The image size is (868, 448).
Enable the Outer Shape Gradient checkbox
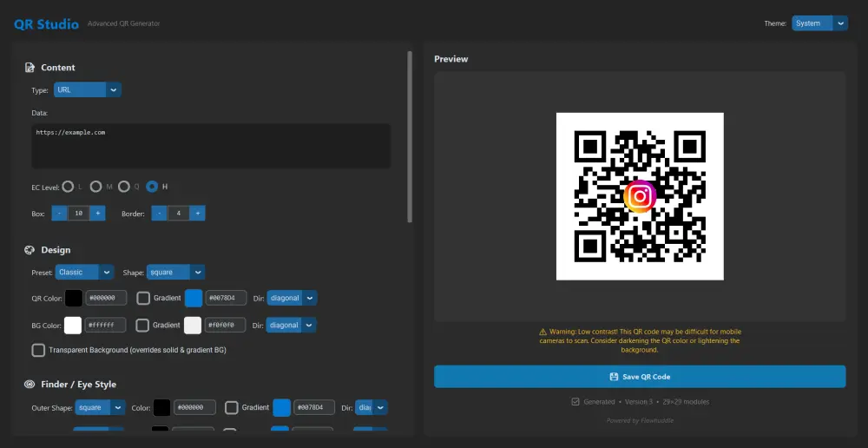pos(232,407)
